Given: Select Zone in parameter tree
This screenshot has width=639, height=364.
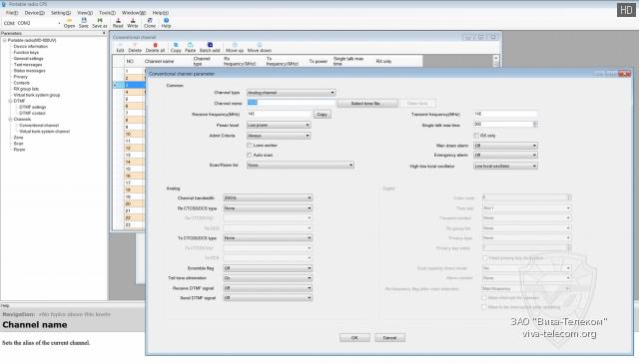Looking at the screenshot, I should 18,138.
